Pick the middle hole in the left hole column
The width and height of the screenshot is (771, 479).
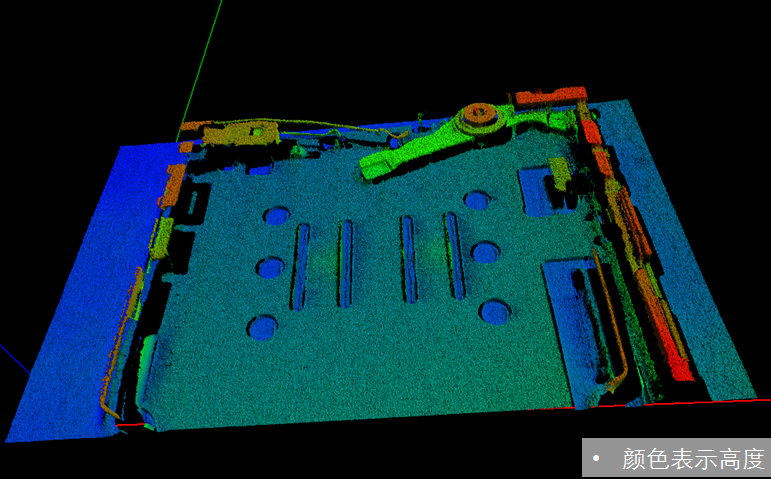[x=271, y=267]
